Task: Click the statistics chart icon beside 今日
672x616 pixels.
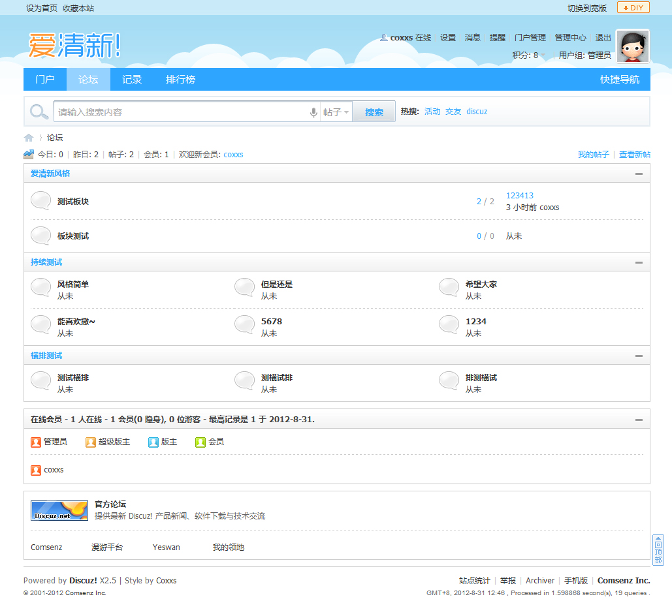Action: pyautogui.click(x=29, y=154)
